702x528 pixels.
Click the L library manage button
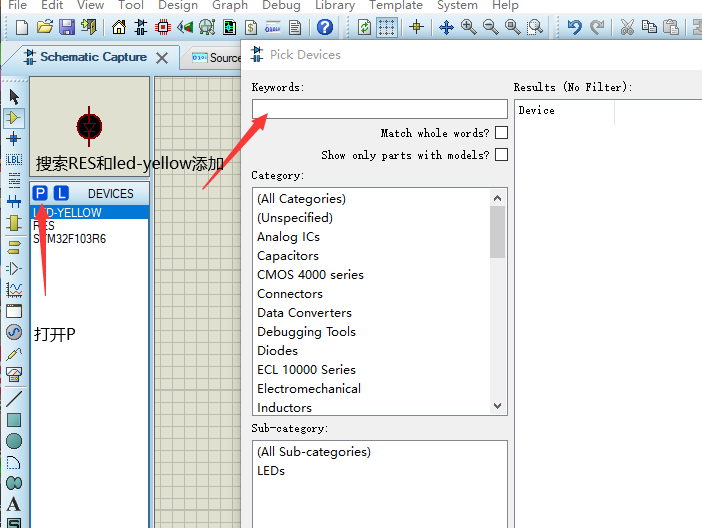click(61, 193)
